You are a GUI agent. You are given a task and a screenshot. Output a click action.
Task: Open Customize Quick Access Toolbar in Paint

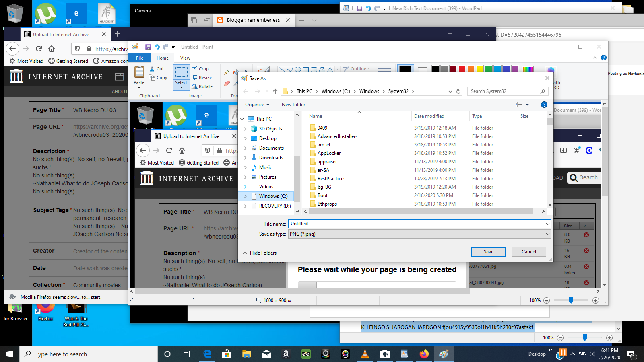pyautogui.click(x=173, y=47)
